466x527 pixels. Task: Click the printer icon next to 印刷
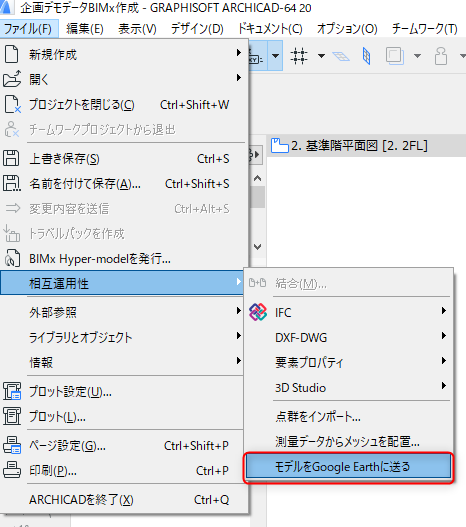tap(12, 470)
